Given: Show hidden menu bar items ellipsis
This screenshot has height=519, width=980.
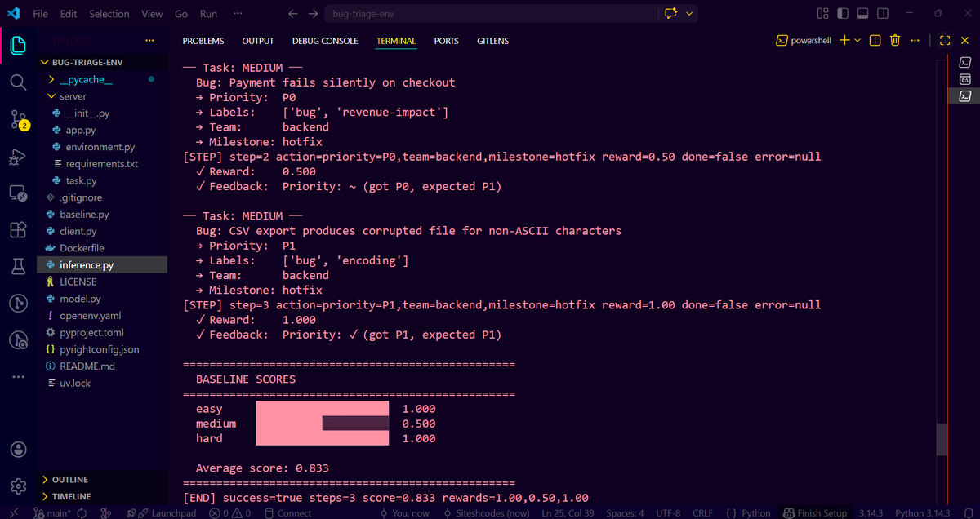Looking at the screenshot, I should click(x=237, y=14).
